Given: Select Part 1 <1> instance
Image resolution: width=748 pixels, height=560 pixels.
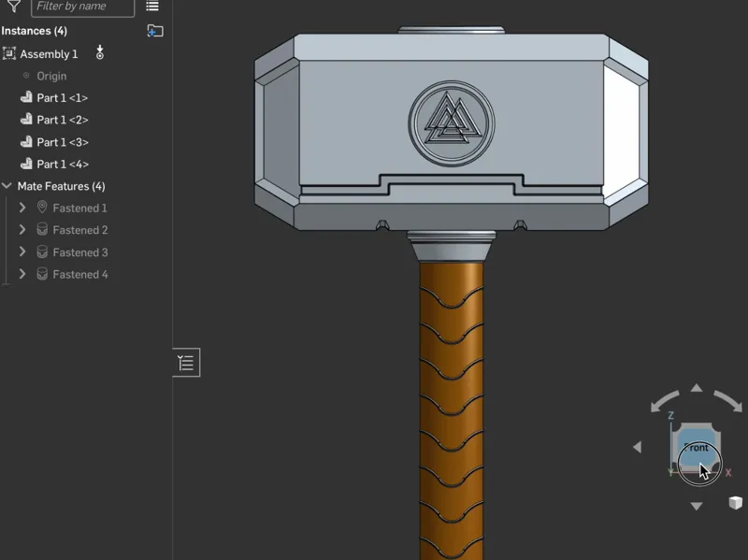Looking at the screenshot, I should click(x=63, y=98).
